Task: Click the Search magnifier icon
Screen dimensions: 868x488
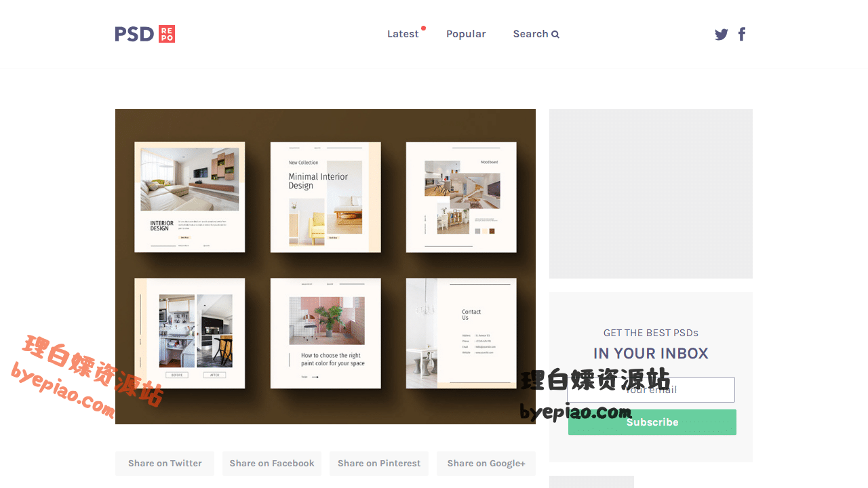Action: click(555, 35)
